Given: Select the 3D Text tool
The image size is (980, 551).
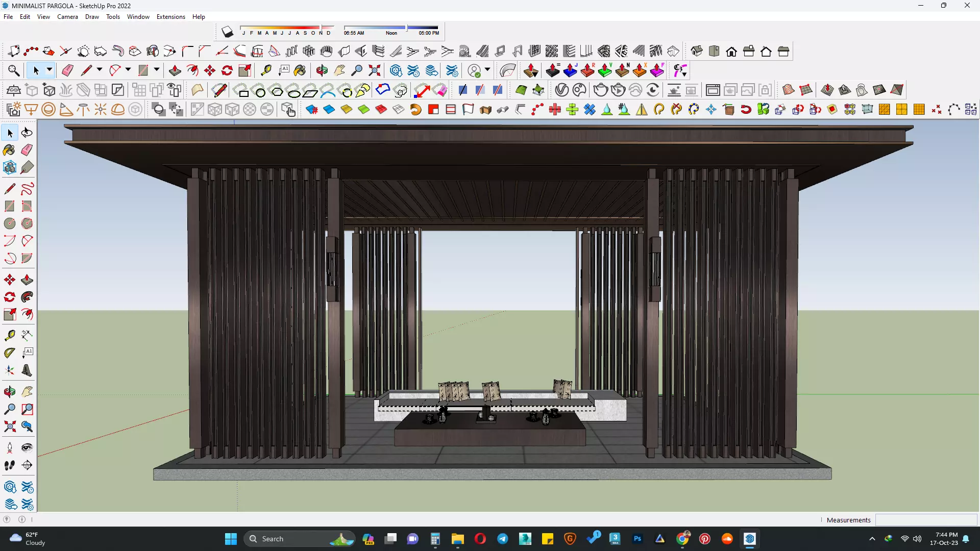Looking at the screenshot, I should [x=27, y=370].
